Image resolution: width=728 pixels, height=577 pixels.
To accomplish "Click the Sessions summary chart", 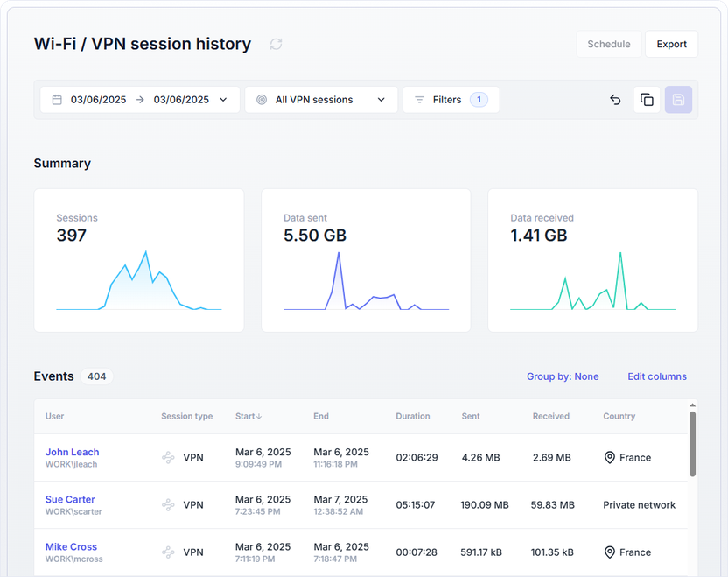I will point(139,281).
